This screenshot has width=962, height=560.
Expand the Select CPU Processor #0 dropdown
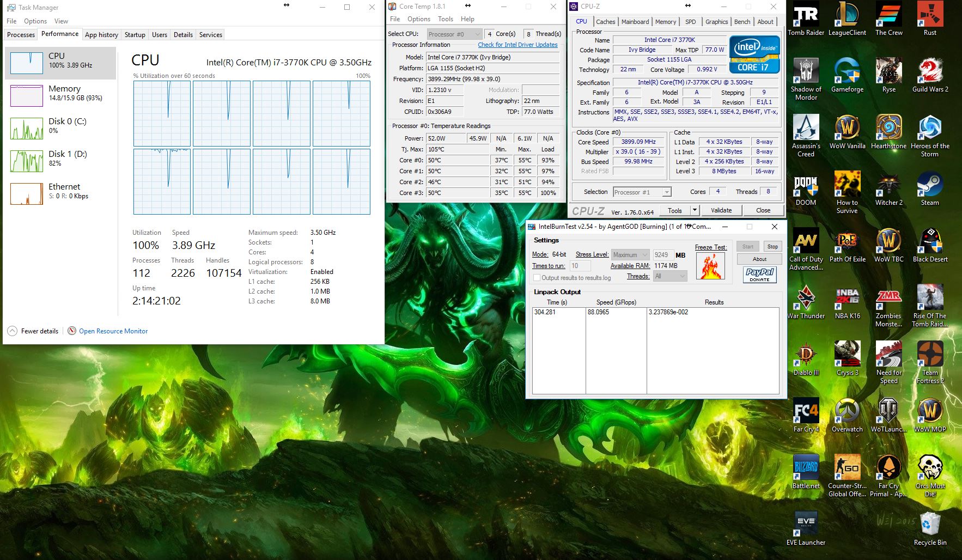coord(477,34)
